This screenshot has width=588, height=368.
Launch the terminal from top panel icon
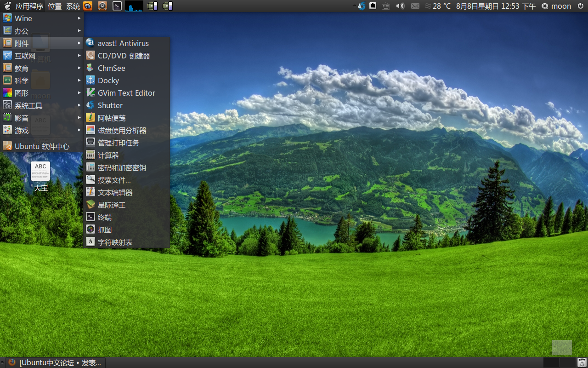coord(117,6)
